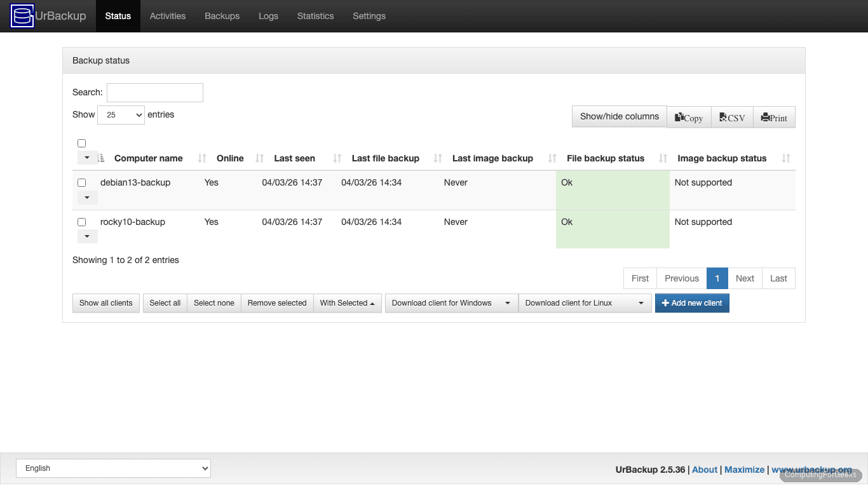Image resolution: width=868 pixels, height=488 pixels.
Task: Check the rocky10-backup row checkbox
Action: 81,222
